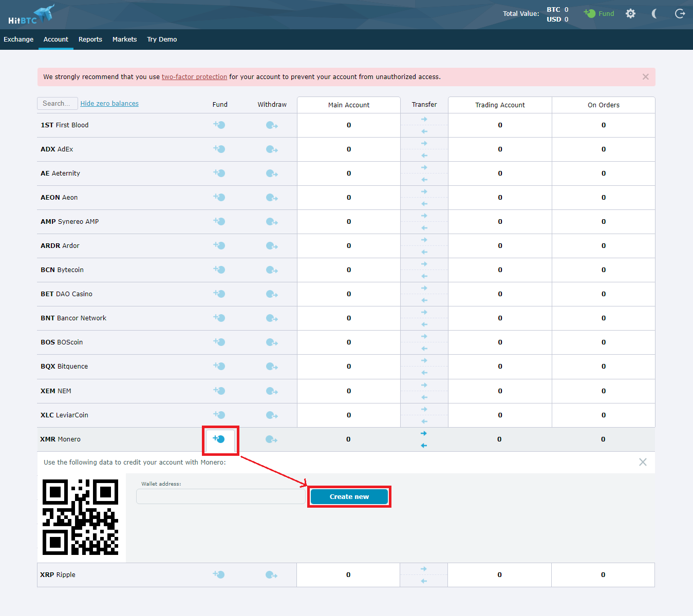The width and height of the screenshot is (693, 616).
Task: Click Withdraw icon for BOS BOScoin
Action: (272, 342)
